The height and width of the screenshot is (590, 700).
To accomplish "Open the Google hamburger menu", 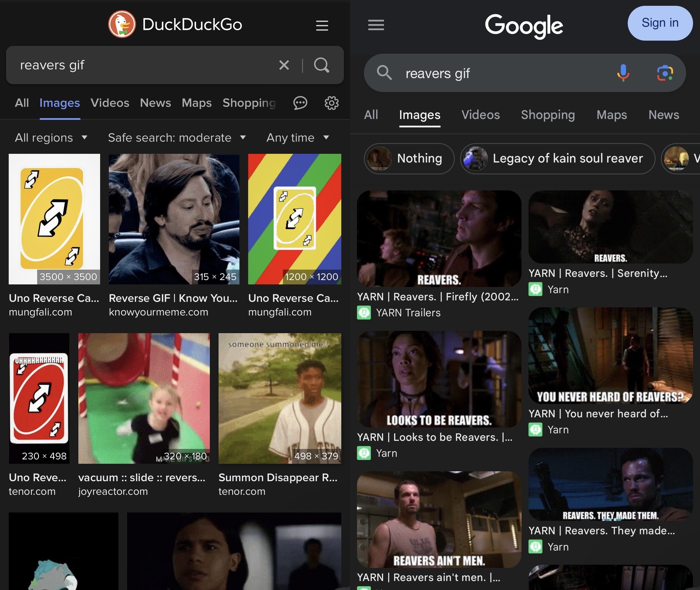I will click(x=376, y=25).
